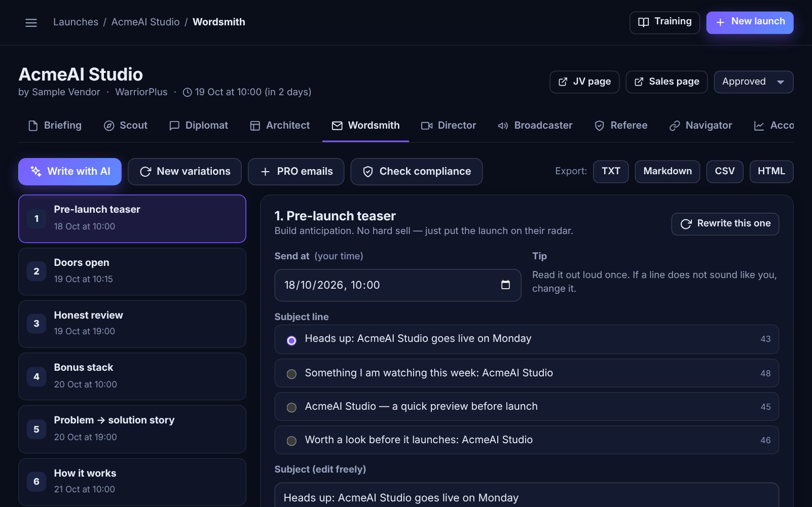Expand the Approved status dropdown
Viewport: 812px width, 507px height.
click(x=753, y=82)
